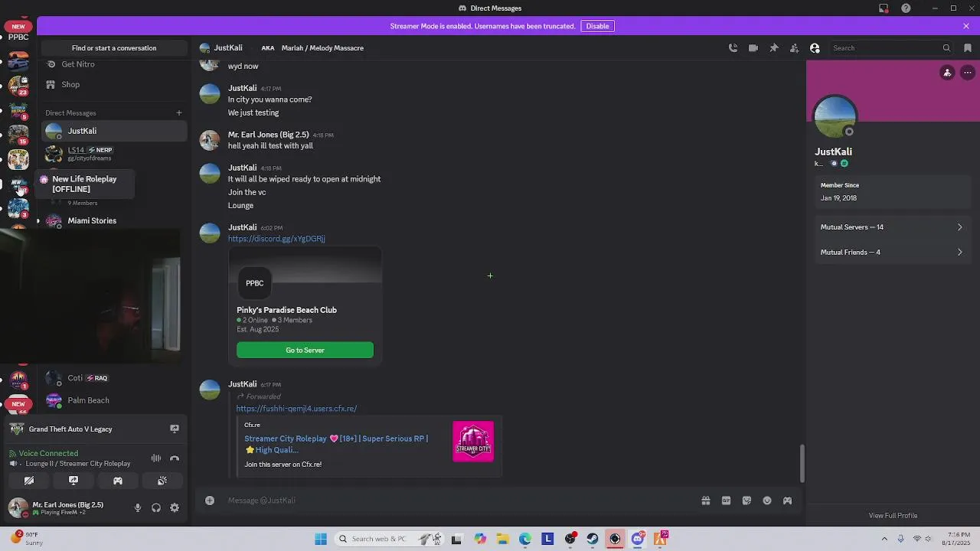Screen dimensions: 980x551
Task: Click Find or start a conversation
Action: (114, 47)
